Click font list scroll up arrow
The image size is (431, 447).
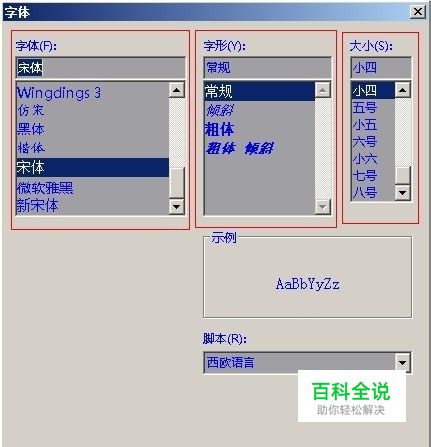[x=177, y=90]
